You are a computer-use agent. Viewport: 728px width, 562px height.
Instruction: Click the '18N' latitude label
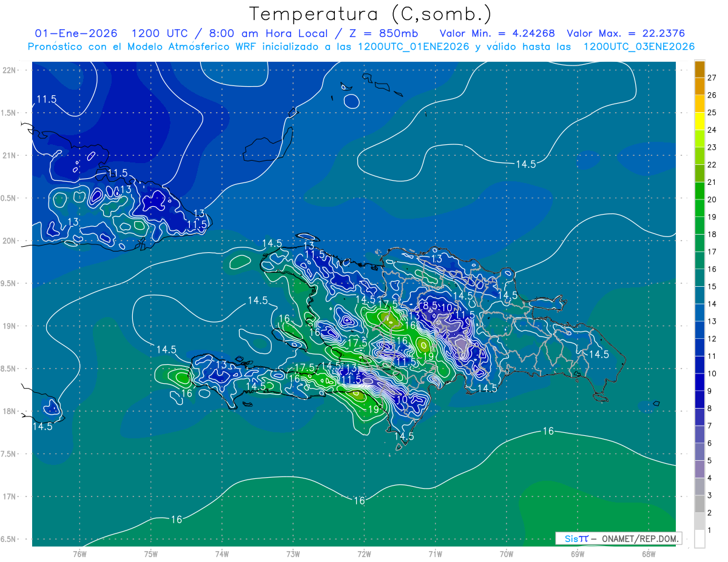pyautogui.click(x=10, y=411)
